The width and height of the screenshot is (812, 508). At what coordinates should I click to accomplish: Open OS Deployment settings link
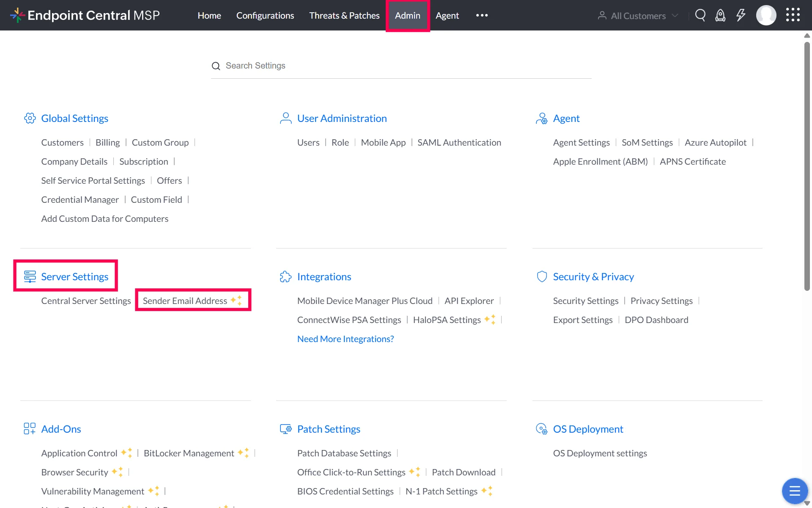[x=600, y=453]
